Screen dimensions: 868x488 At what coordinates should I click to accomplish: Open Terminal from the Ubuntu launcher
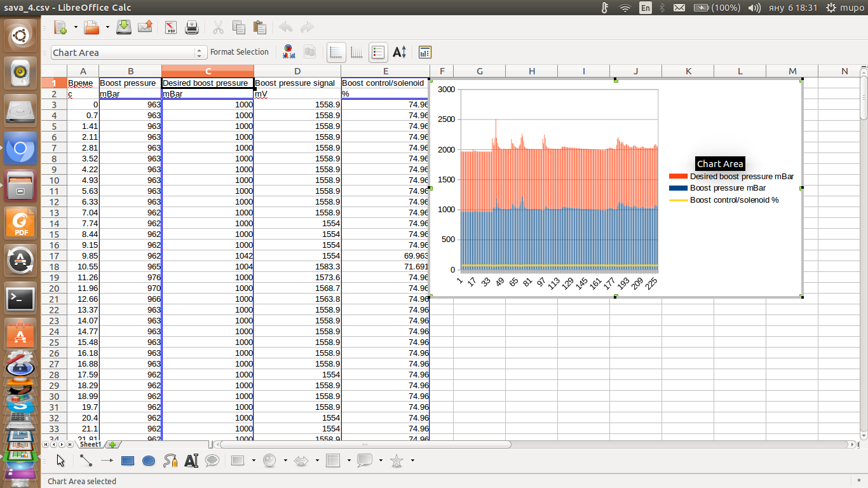[x=20, y=297]
